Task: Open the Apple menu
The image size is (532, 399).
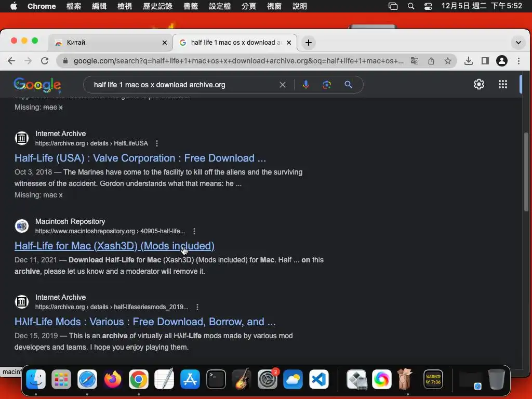Action: coord(14,6)
